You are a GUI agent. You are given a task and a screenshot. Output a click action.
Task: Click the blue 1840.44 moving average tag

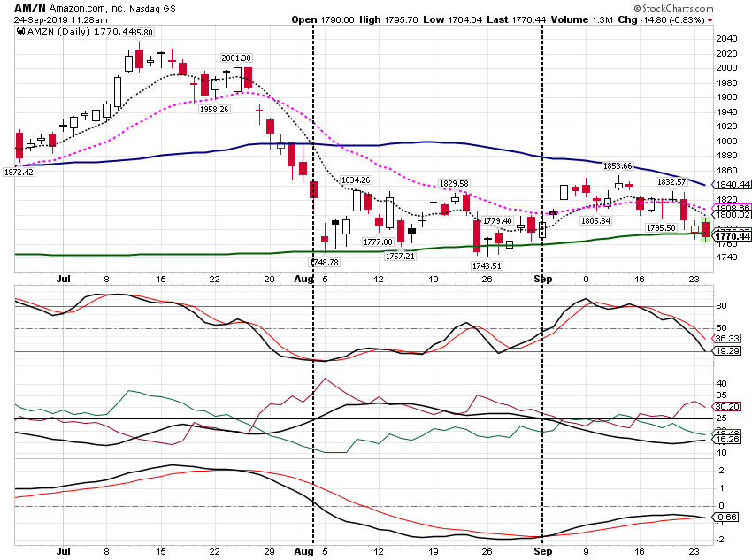click(x=732, y=185)
